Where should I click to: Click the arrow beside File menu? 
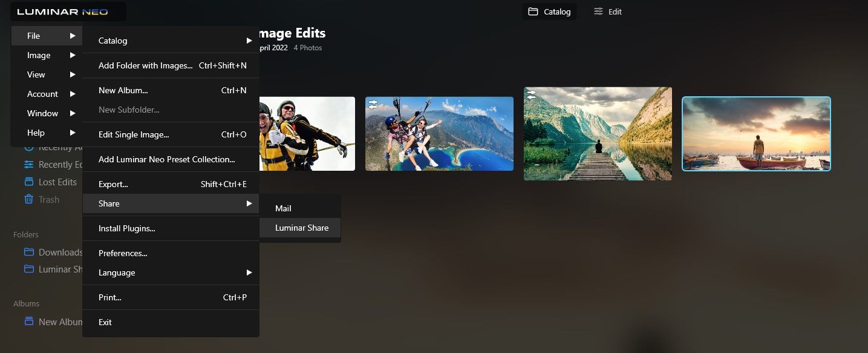(73, 36)
